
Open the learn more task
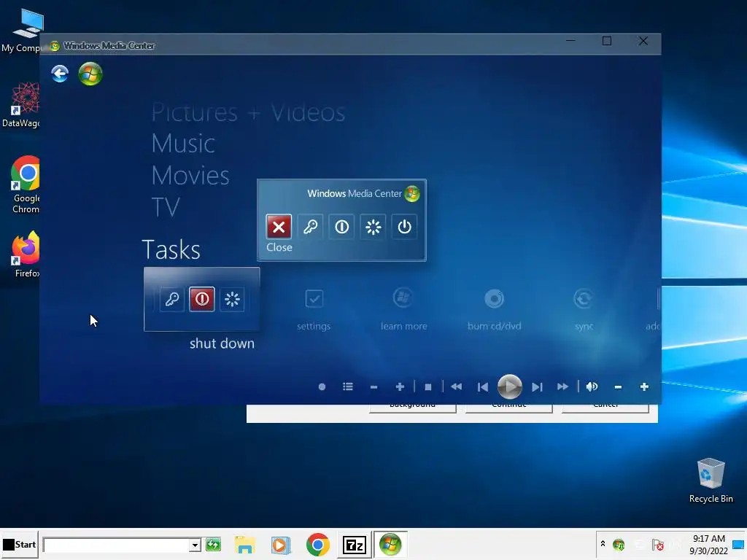tap(403, 309)
